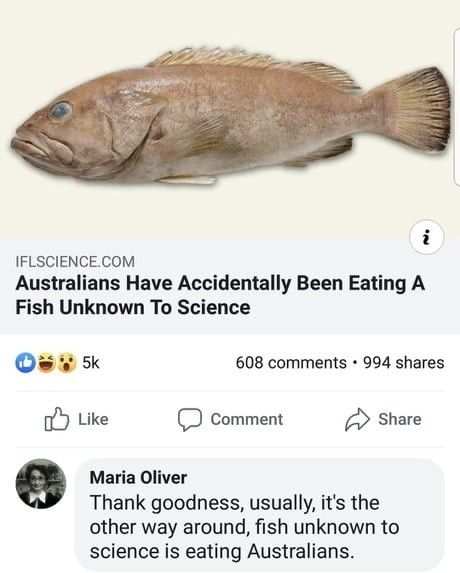Open the Maria Oliver name link
The width and height of the screenshot is (460, 573).
138,478
